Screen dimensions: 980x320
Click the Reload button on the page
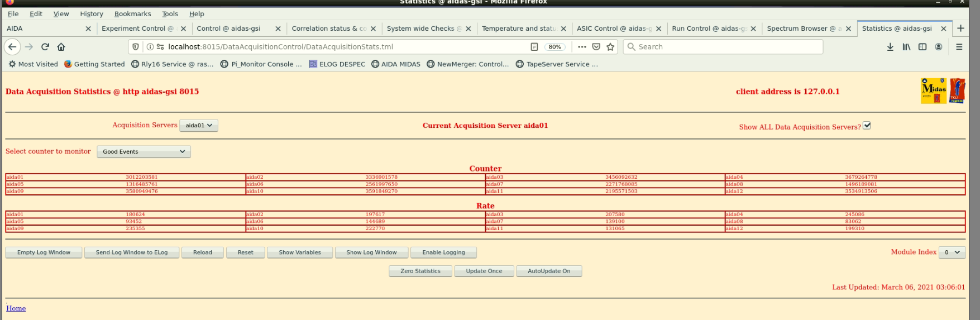[203, 252]
